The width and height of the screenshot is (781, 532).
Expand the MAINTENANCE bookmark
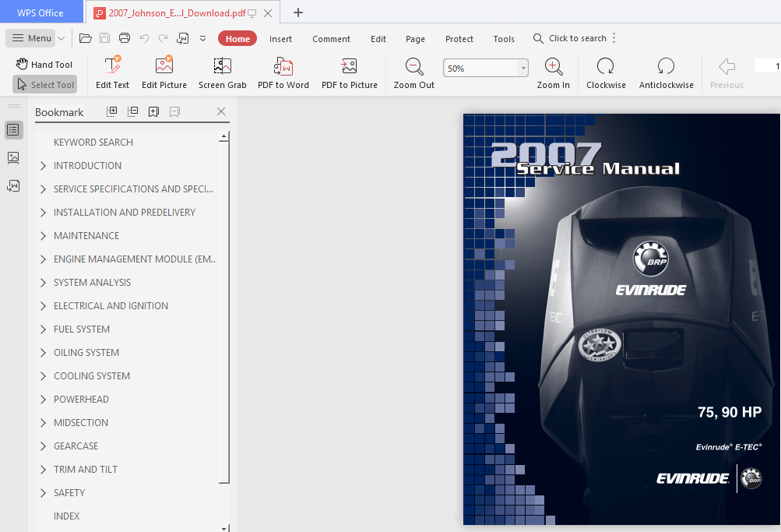pos(43,236)
